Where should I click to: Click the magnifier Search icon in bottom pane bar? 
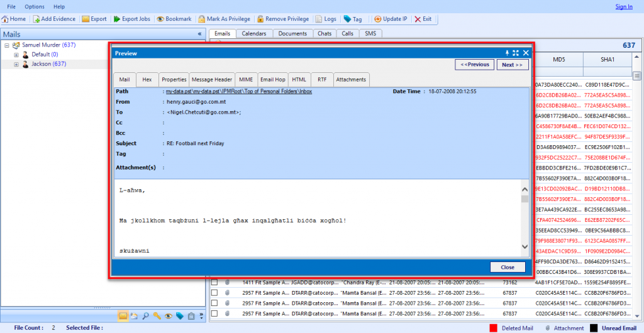145,316
